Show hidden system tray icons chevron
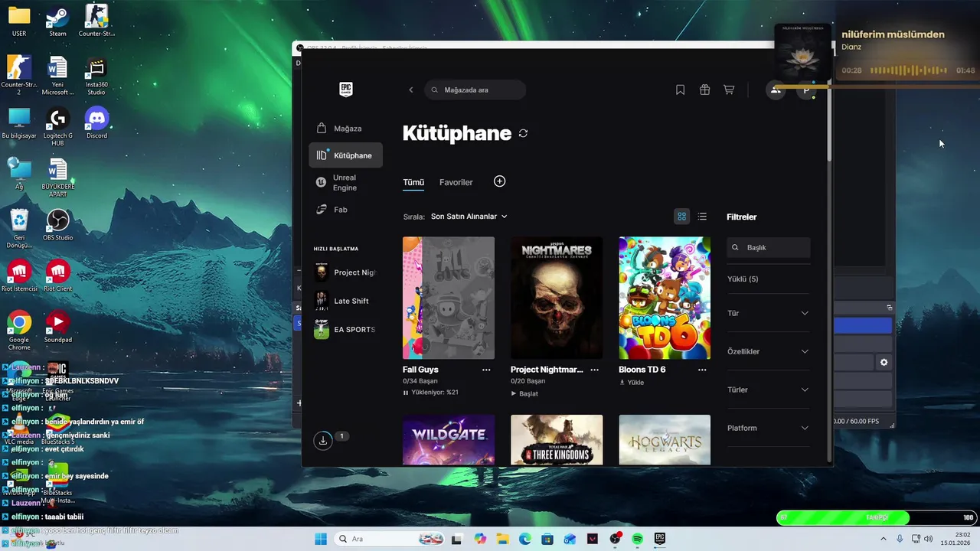Screen dimensions: 980x551 (883, 539)
